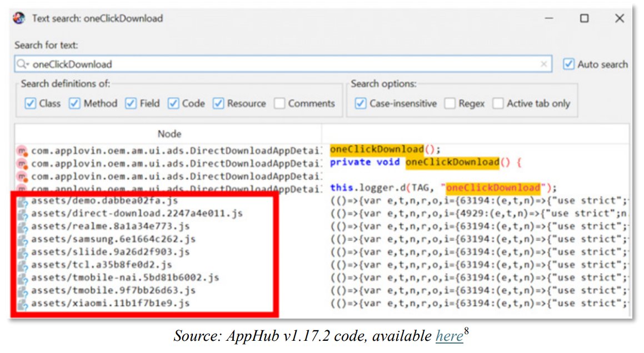Select the assets/samsung.6e1664c262.js result

[113, 239]
